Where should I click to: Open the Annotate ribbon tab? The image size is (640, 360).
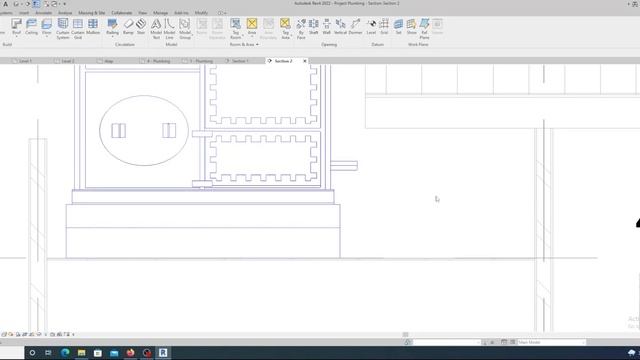click(43, 13)
